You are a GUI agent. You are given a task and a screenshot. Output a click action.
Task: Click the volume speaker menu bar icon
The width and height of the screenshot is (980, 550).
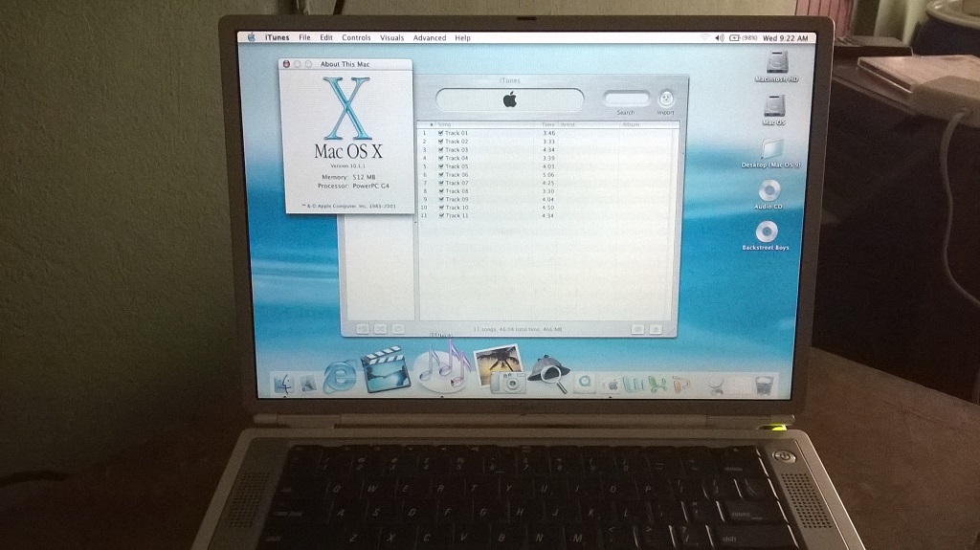[x=720, y=38]
